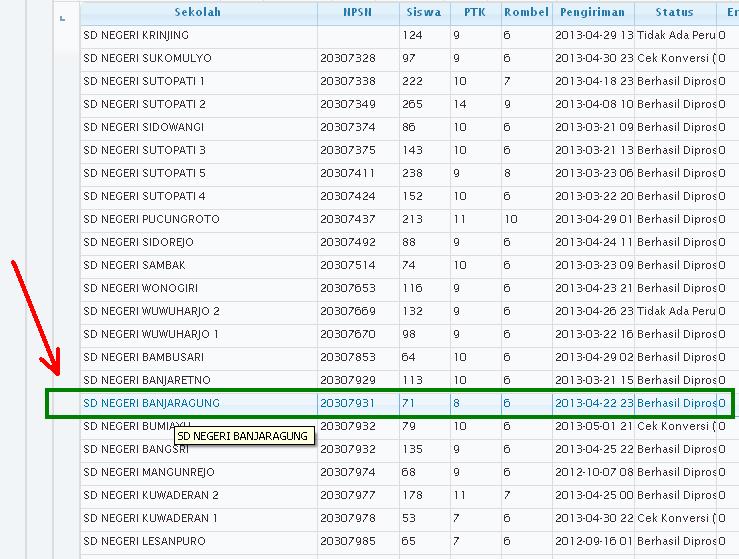Select SD NEGERI SUTOPATI 3
739x559 pixels.
tap(145, 151)
